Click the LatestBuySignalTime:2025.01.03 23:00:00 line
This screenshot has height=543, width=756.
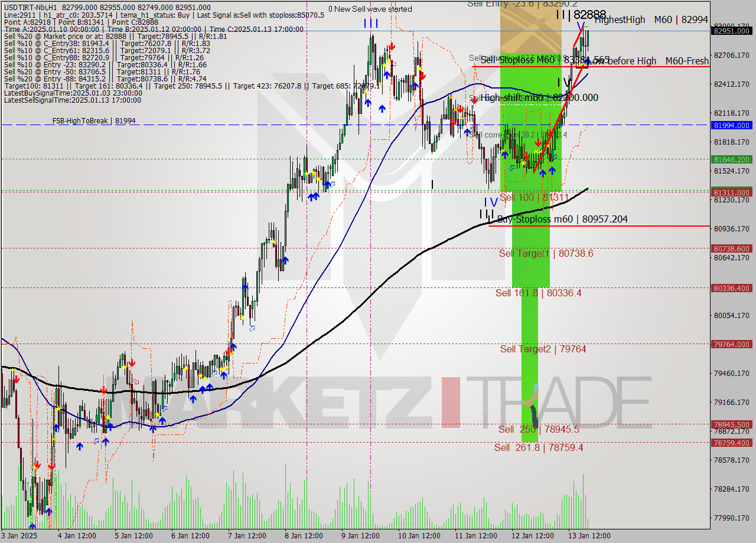pos(73,93)
